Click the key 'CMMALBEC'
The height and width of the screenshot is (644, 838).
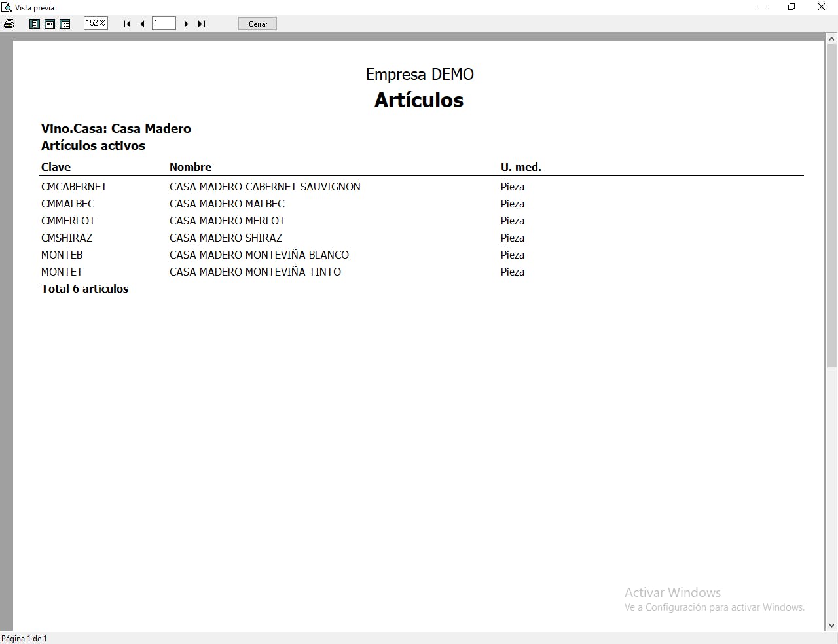(x=68, y=204)
